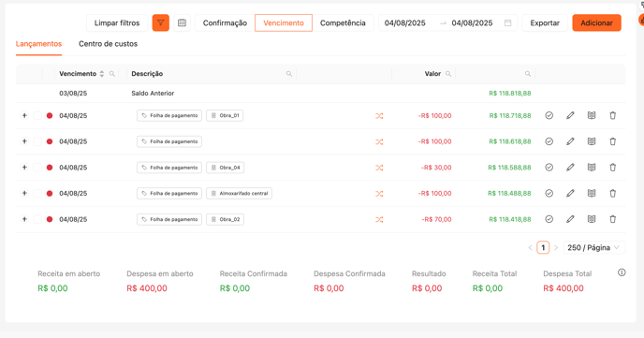Click the start date field 04/08/2025

click(x=405, y=23)
